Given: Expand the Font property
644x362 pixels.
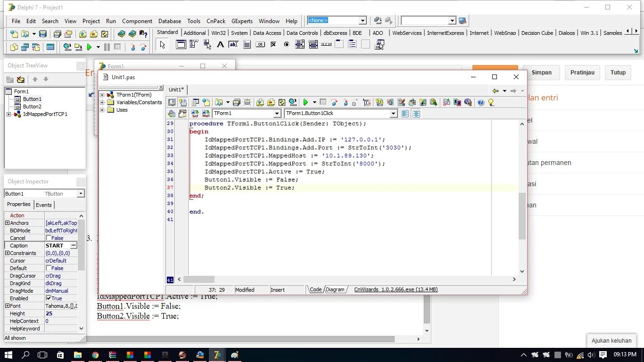Looking at the screenshot, I should [x=7, y=306].
